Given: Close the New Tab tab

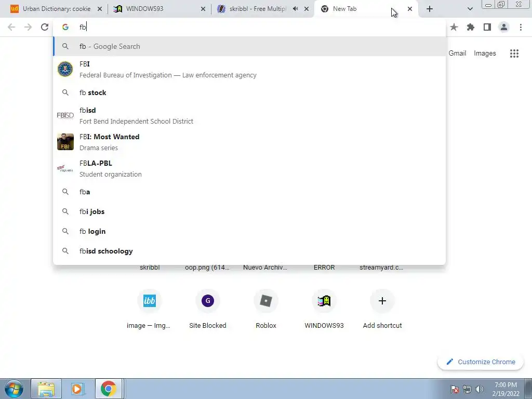Looking at the screenshot, I should pos(410,9).
